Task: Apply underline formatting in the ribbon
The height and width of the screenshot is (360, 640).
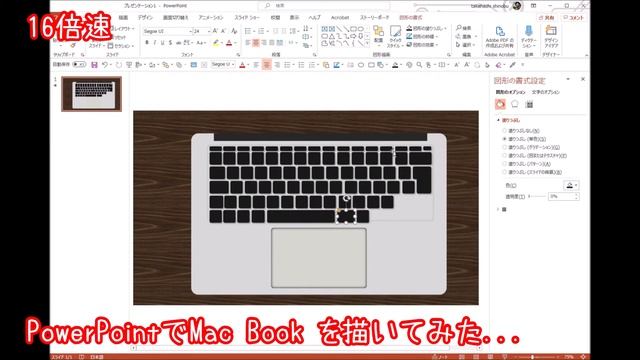Action: 162,43
